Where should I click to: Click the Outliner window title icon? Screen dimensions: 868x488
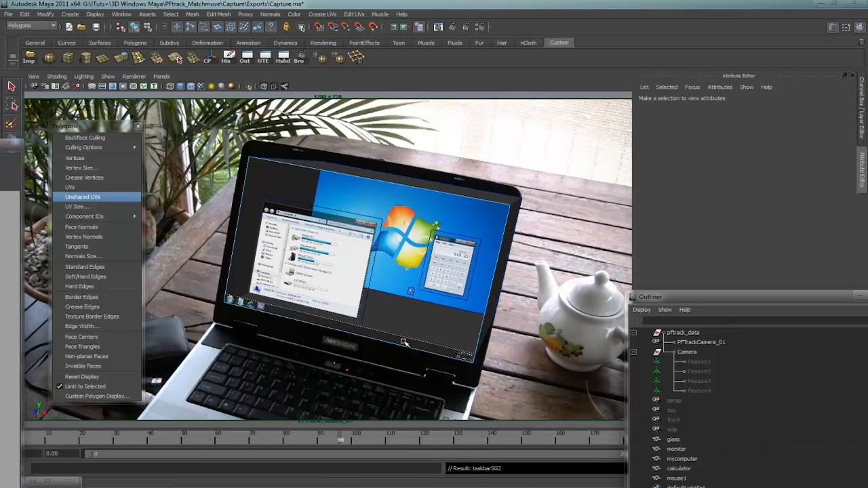(633, 297)
